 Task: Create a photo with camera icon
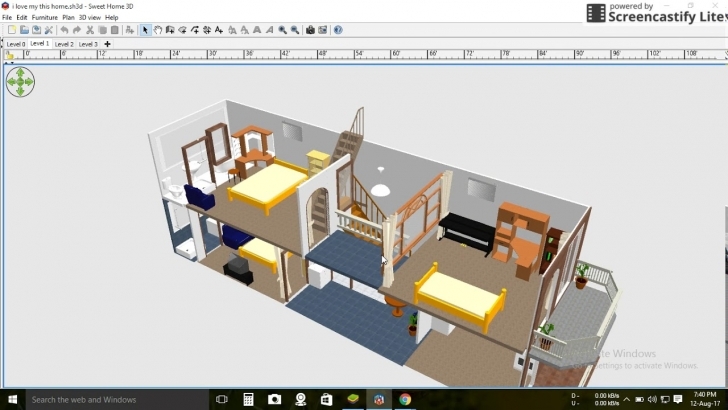(310, 30)
